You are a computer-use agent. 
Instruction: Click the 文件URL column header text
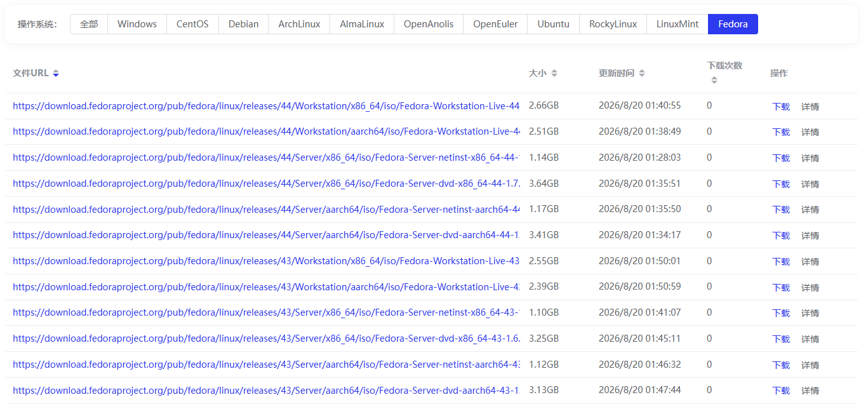[x=30, y=73]
